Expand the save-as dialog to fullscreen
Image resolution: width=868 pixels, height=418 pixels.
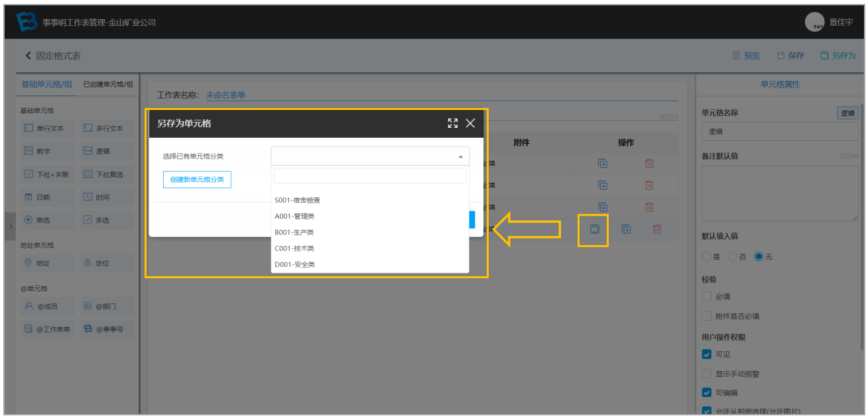coord(453,123)
